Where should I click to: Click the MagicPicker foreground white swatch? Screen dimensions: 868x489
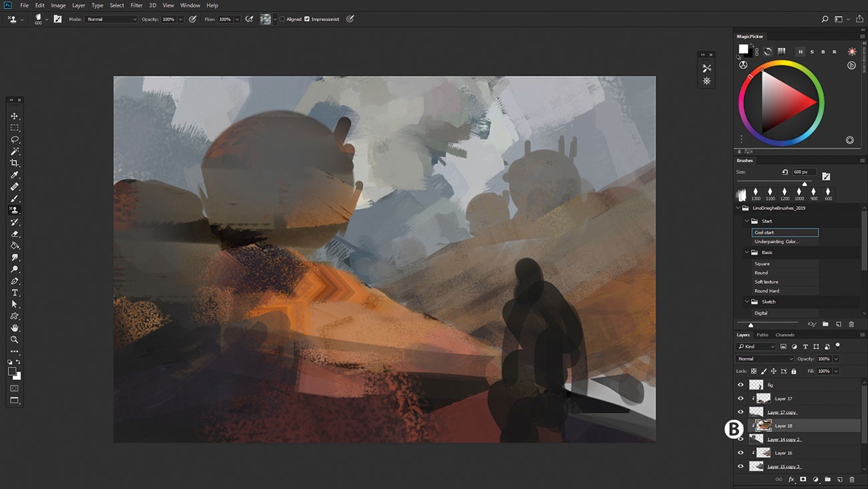point(743,49)
